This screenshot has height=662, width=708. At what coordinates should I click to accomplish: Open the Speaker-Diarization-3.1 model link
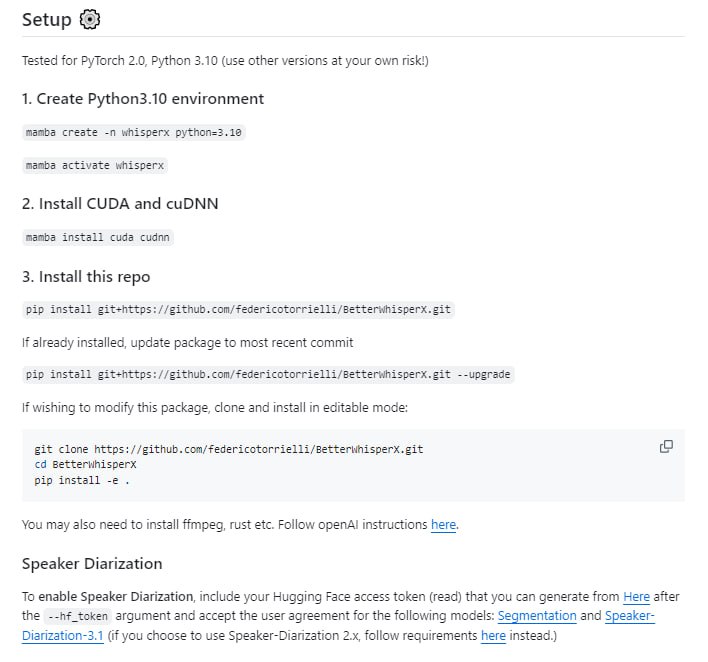(x=630, y=616)
